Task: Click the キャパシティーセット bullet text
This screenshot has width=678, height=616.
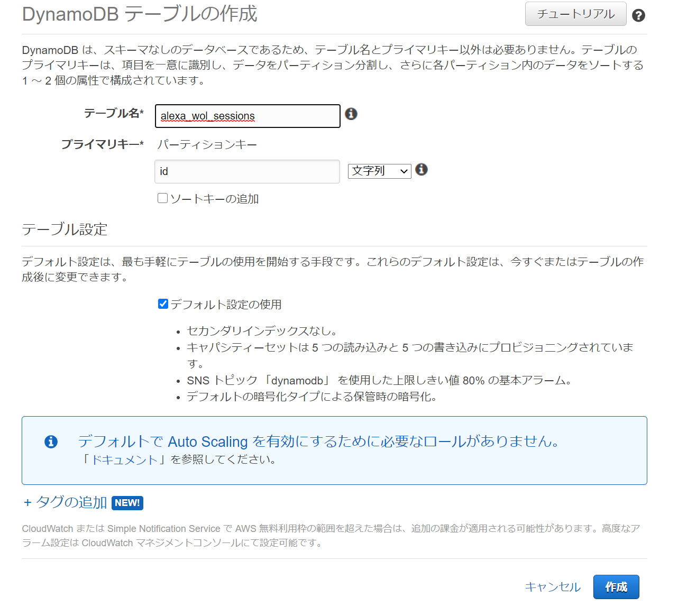Action: (x=410, y=355)
